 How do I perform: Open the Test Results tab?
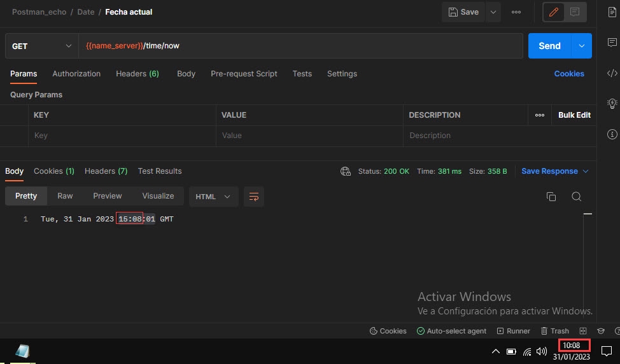160,171
